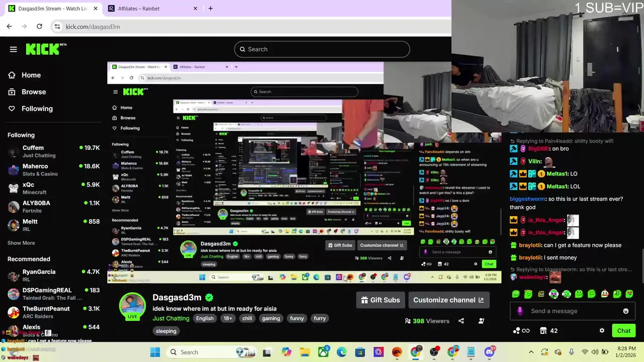This screenshot has width=644, height=362.
Task: Send message with green Chat button
Action: (623, 331)
